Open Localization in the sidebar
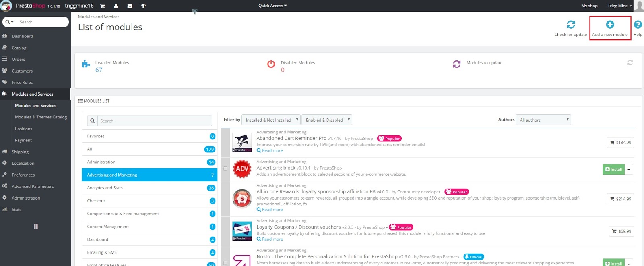The height and width of the screenshot is (266, 644). (23, 163)
